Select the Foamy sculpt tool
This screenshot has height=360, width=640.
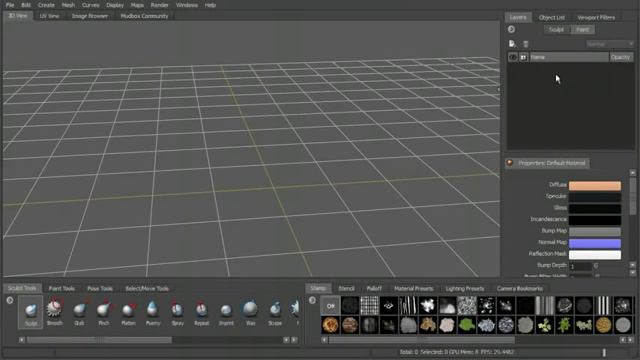click(153, 312)
